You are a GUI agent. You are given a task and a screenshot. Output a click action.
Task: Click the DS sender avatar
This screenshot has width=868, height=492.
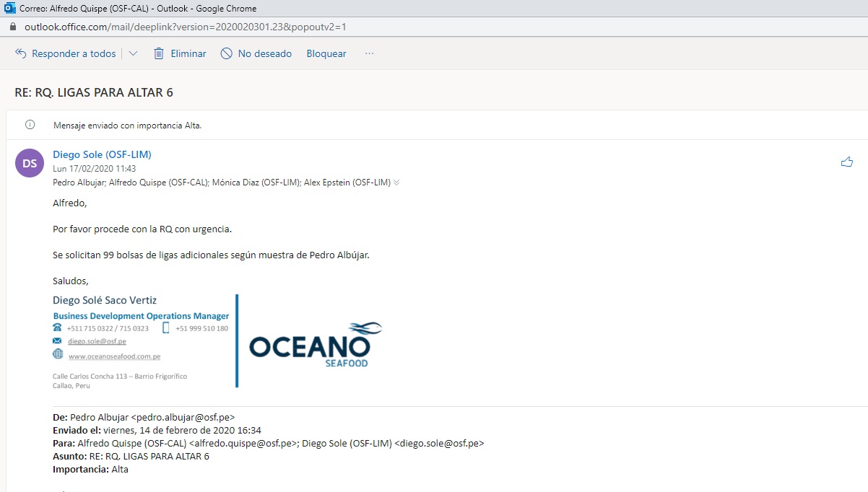pos(30,163)
